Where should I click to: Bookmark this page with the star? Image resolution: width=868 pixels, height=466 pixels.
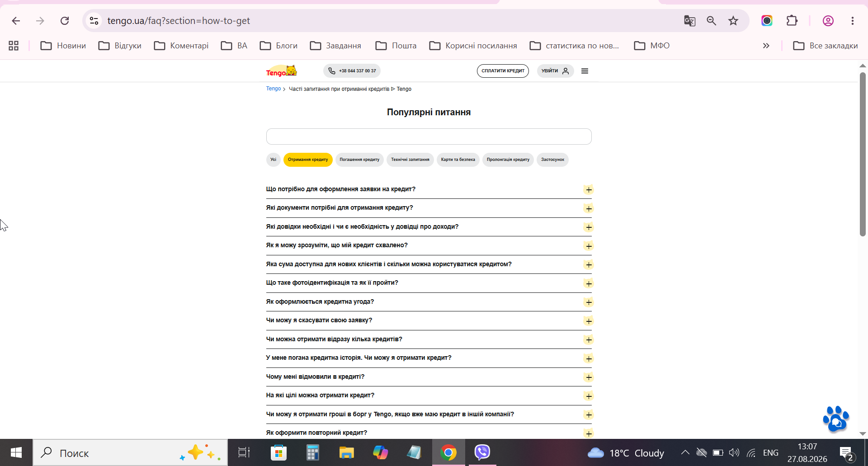733,21
